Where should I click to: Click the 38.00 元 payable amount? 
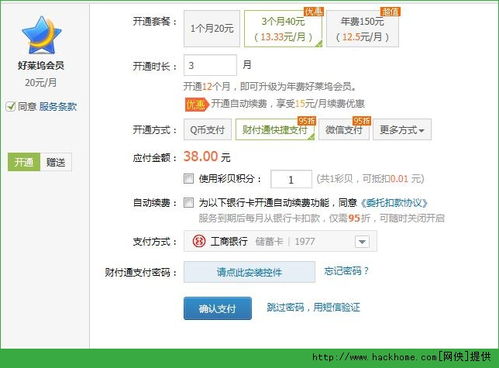[x=207, y=157]
